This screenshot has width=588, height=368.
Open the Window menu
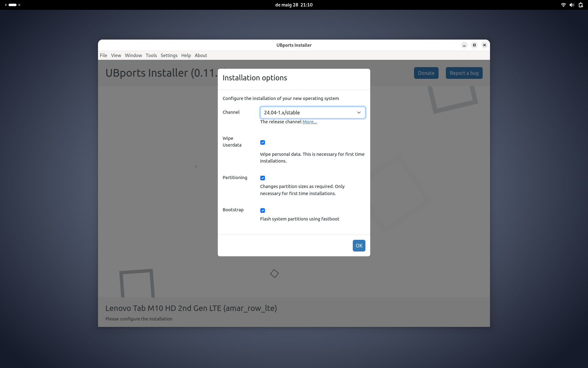pos(133,56)
